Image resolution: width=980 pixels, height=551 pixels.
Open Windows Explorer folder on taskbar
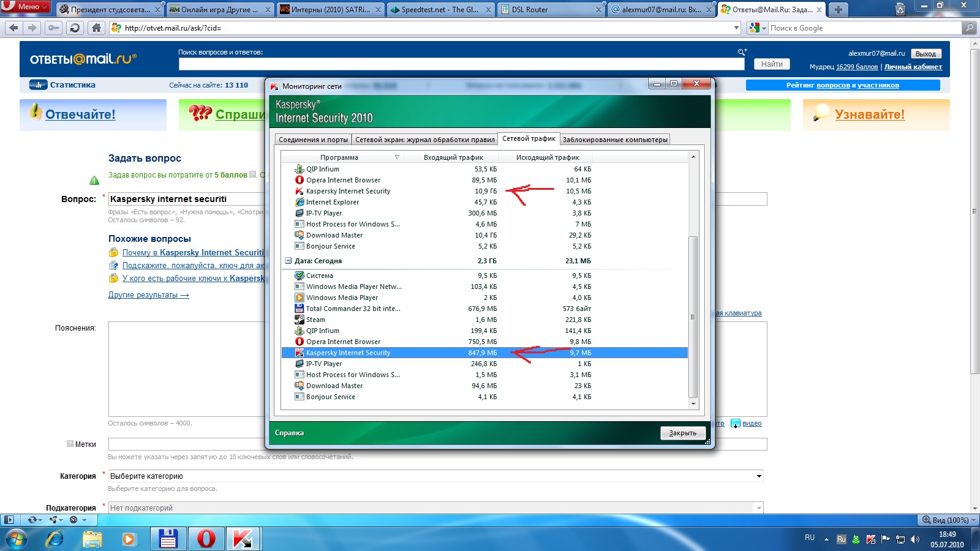pos(92,539)
